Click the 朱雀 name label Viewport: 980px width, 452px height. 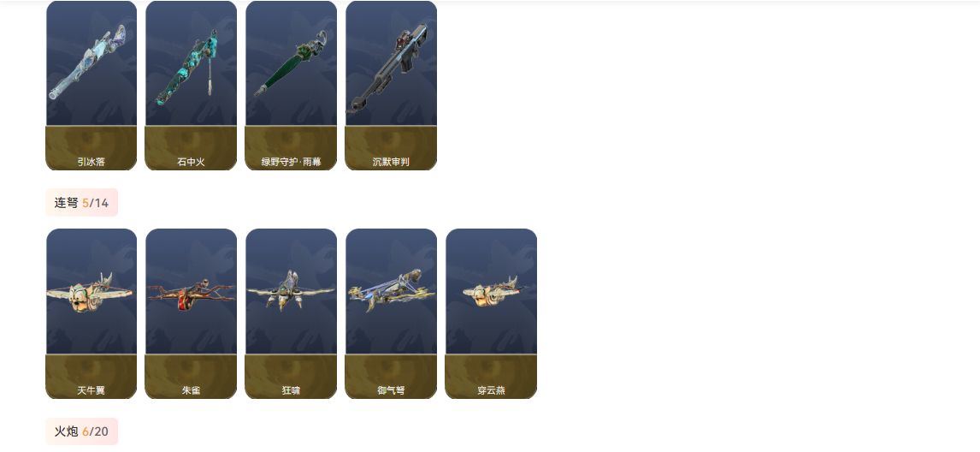coord(192,390)
